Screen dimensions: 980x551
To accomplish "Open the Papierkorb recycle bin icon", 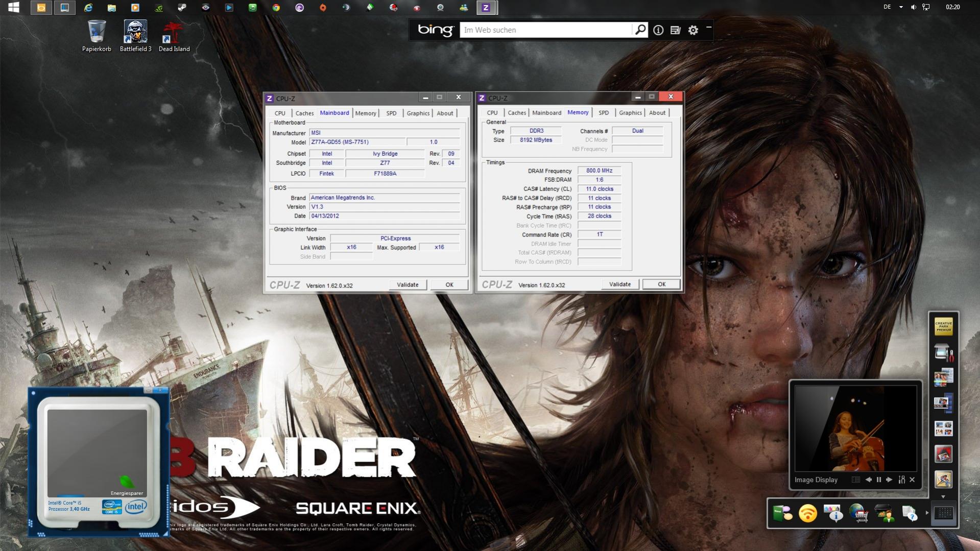I will point(97,36).
